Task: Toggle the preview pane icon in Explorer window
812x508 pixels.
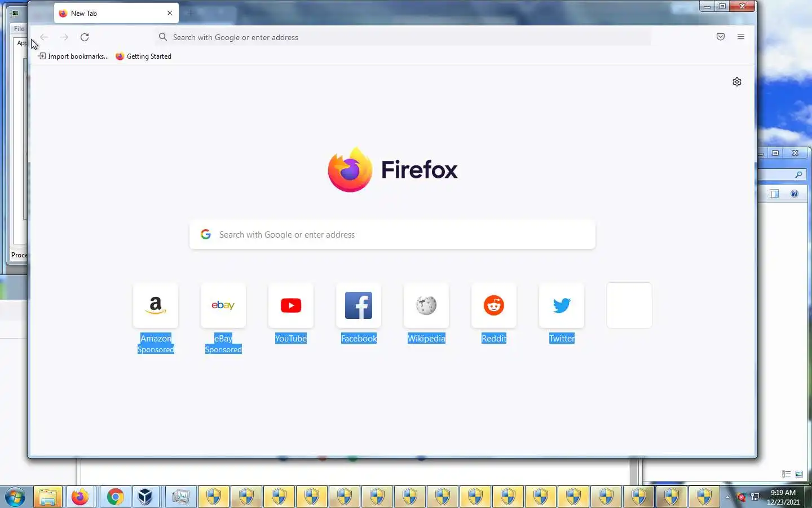Action: pyautogui.click(x=774, y=194)
